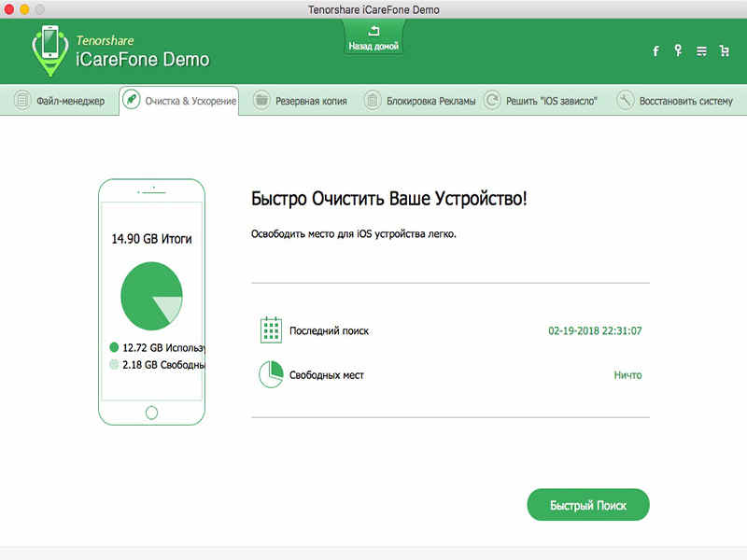Open Восстановить систему tab
This screenshot has height=560, width=747.
pos(674,101)
